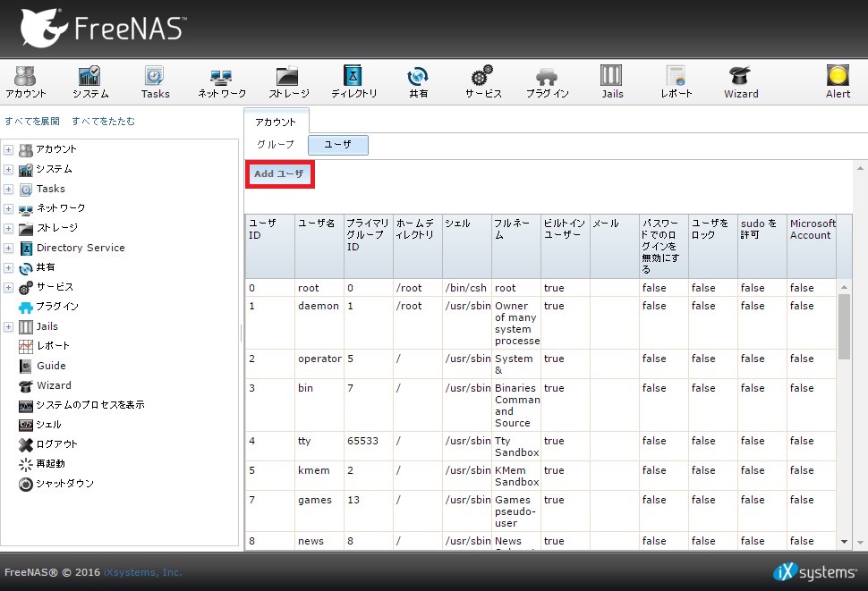Screen dimensions: 868x591
Task: Click the /bin/csh shell cell
Action: coord(466,288)
